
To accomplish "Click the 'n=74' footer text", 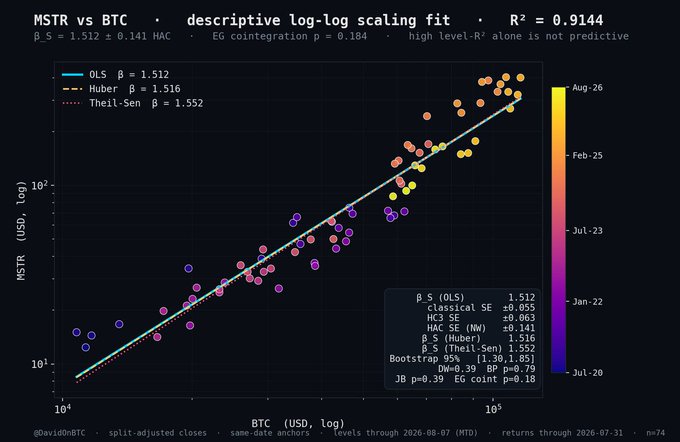I will tap(655, 433).
